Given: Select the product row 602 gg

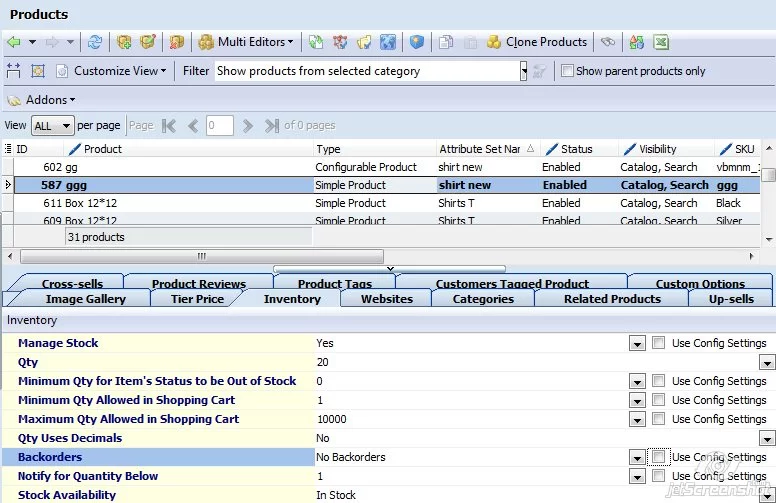Looking at the screenshot, I should coord(386,167).
